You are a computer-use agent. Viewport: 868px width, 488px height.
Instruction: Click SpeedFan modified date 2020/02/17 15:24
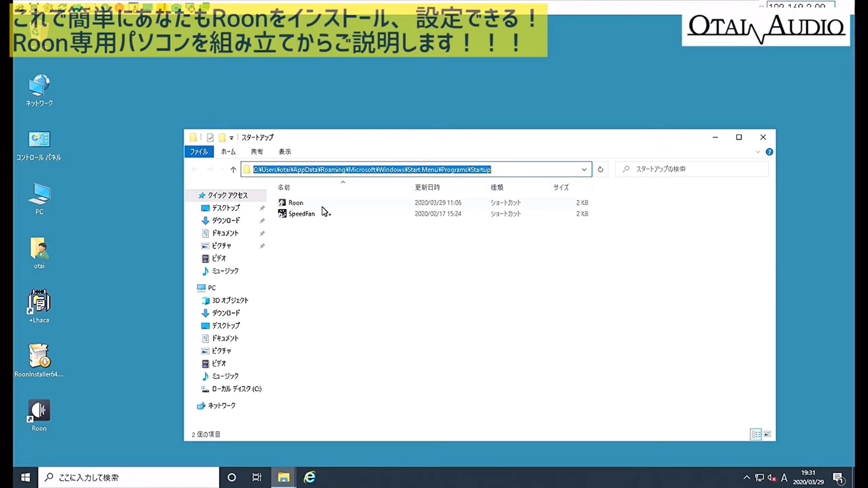coord(438,214)
